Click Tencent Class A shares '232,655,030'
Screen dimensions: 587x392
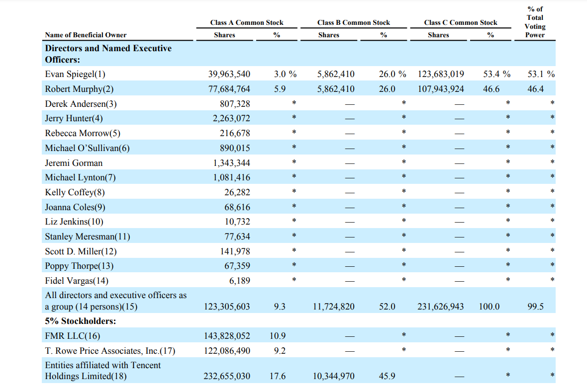(x=227, y=376)
